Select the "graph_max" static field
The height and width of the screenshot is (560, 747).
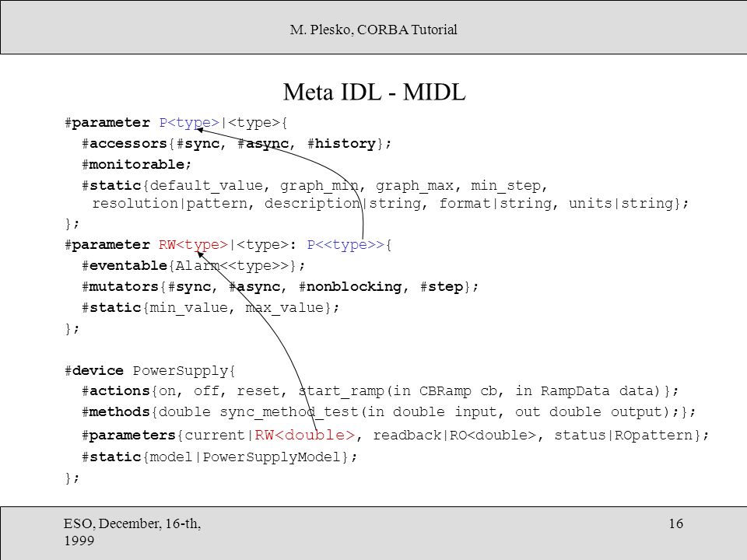coord(415,186)
